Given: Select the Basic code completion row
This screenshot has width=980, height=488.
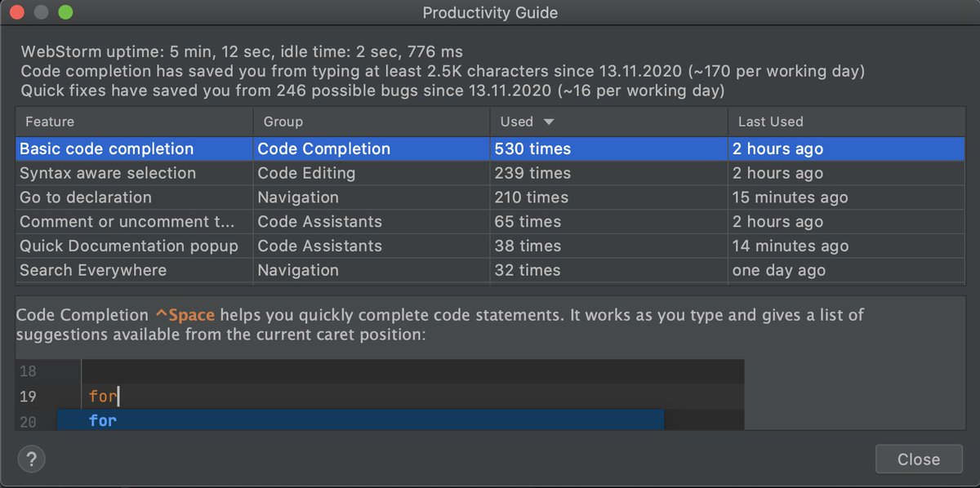Looking at the screenshot, I should click(x=106, y=149).
